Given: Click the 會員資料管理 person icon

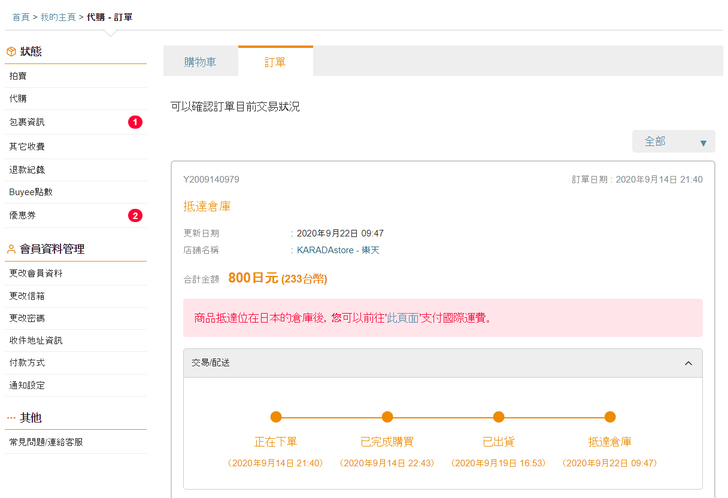Looking at the screenshot, I should pos(11,249).
